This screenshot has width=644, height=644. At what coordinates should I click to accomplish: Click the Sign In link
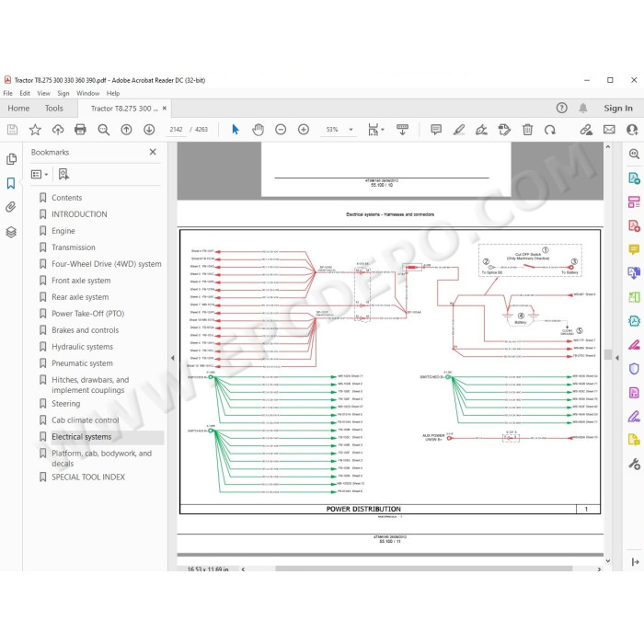618,109
